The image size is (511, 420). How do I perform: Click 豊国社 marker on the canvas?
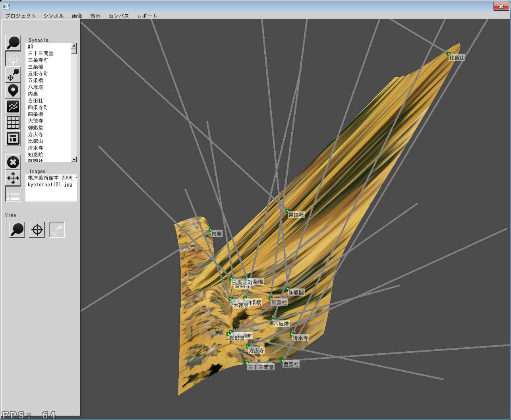(x=283, y=360)
